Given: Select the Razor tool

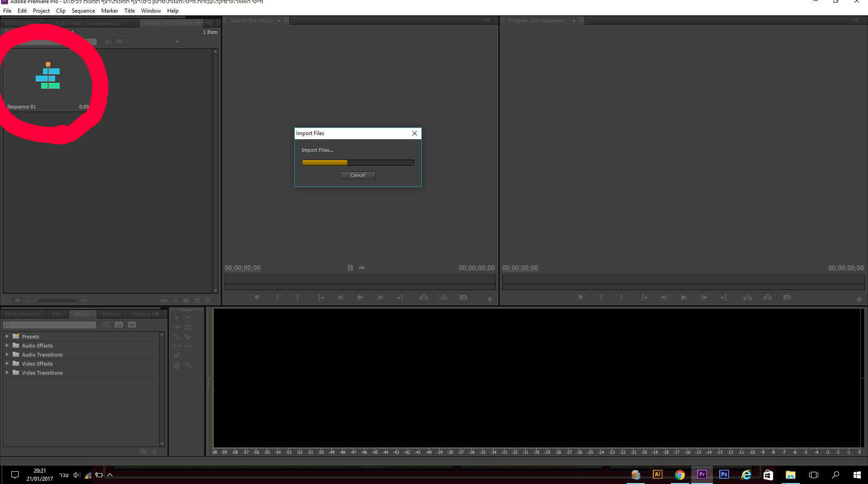Looking at the screenshot, I should pyautogui.click(x=188, y=337).
